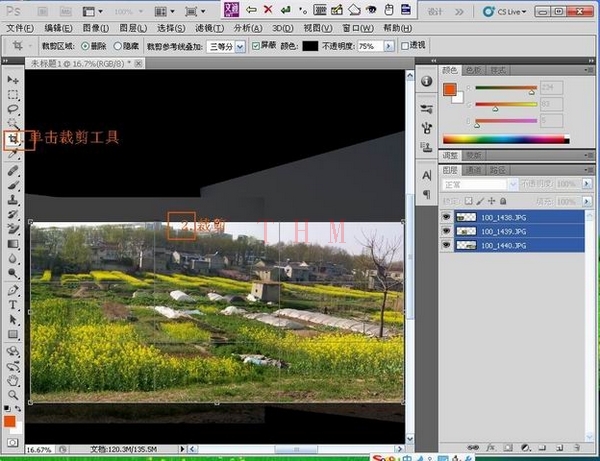Select the Eraser tool
The image size is (600, 461).
coord(13,229)
